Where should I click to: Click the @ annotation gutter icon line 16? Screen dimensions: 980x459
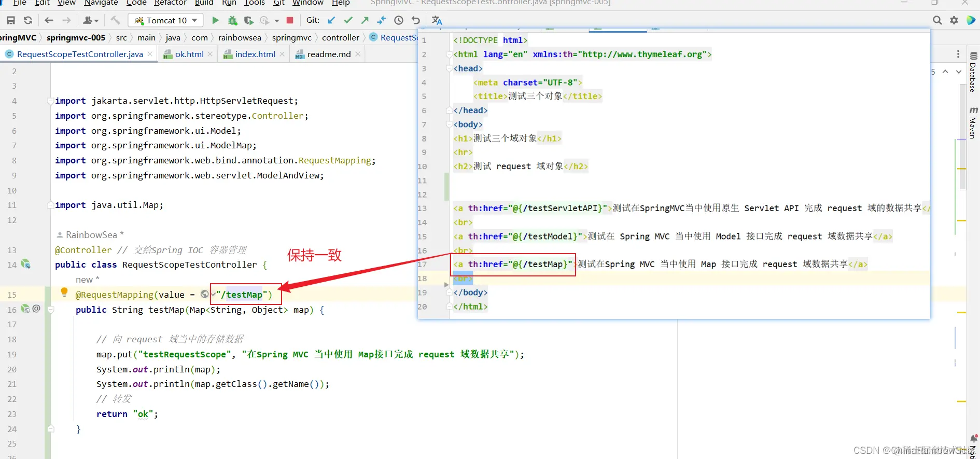point(36,309)
